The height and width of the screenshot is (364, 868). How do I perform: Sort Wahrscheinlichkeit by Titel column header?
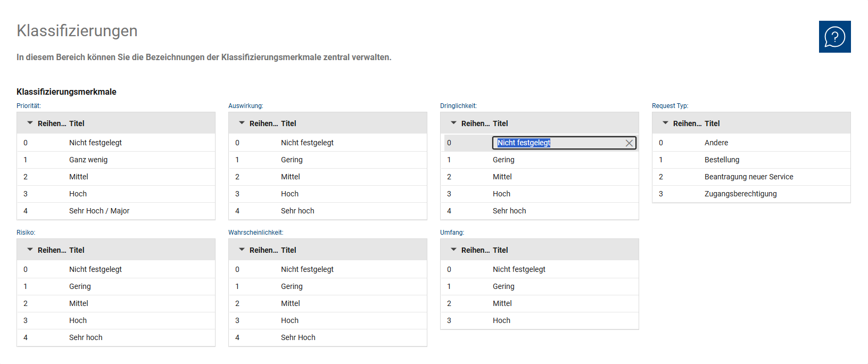point(288,250)
